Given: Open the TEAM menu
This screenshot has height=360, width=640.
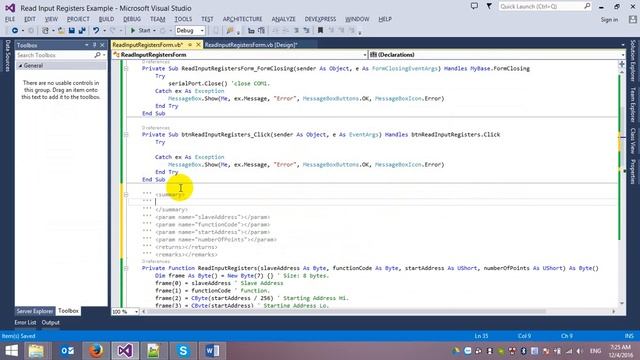Looking at the screenshot, I should (158, 19).
